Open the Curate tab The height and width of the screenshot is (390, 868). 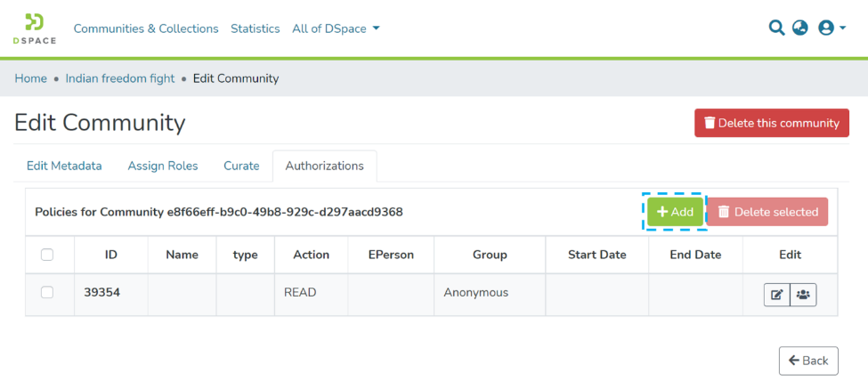click(x=241, y=166)
